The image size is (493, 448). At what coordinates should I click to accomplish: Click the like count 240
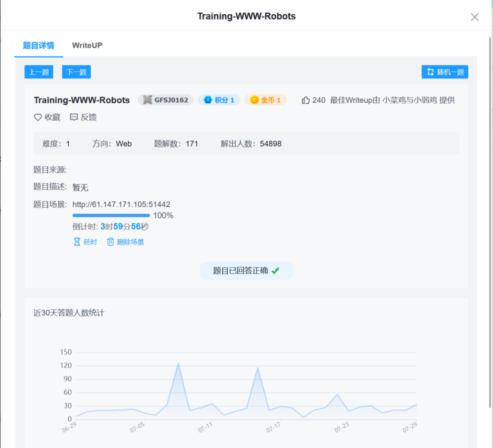(x=319, y=100)
